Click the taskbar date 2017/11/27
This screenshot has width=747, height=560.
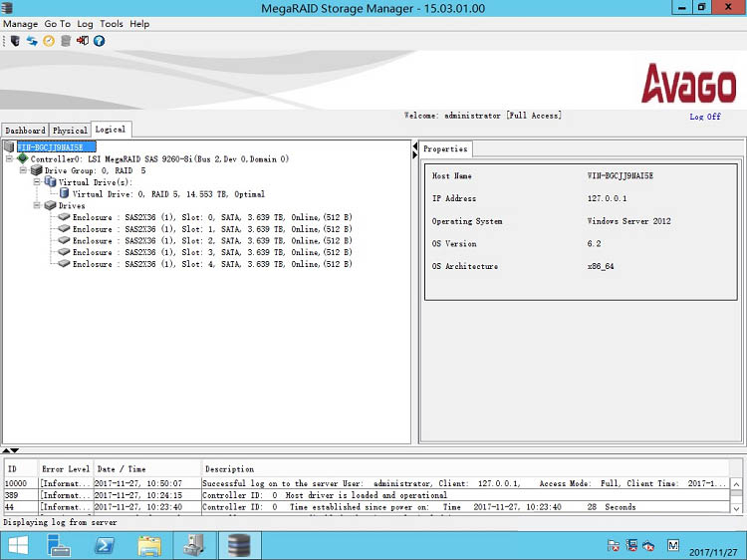tap(713, 552)
